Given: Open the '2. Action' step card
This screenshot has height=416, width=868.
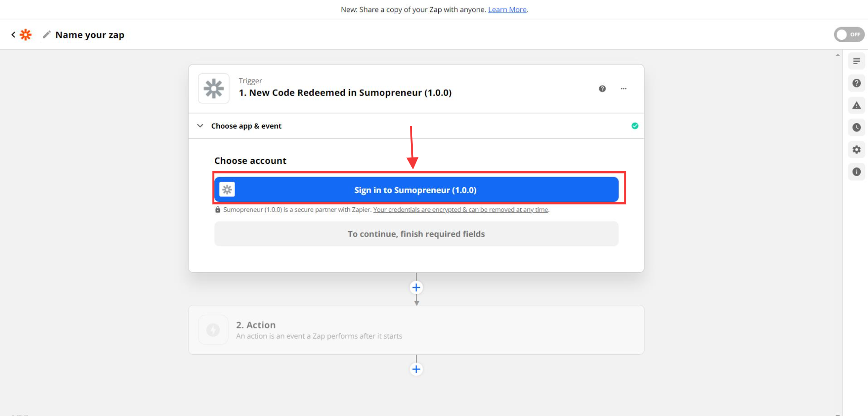Looking at the screenshot, I should (x=416, y=330).
